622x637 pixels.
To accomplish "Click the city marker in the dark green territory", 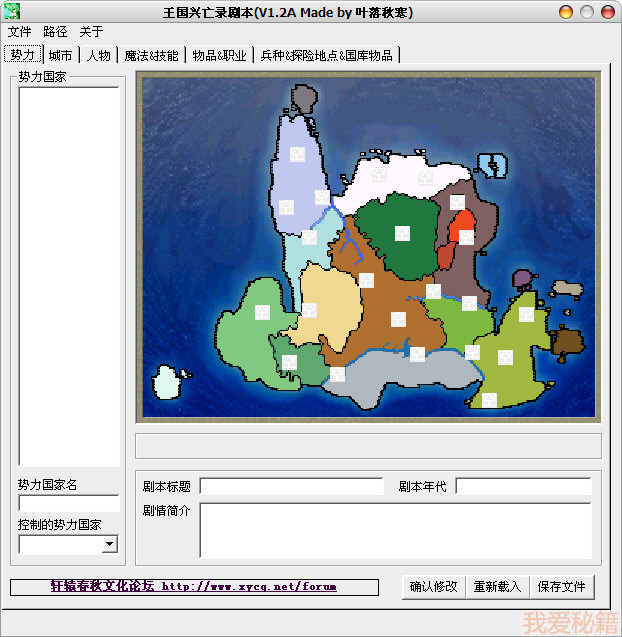I will [402, 233].
